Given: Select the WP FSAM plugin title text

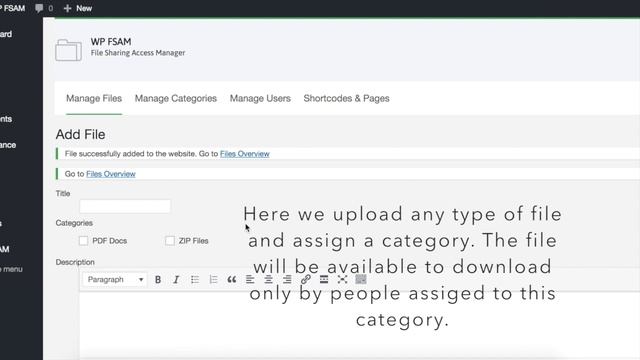Looking at the screenshot, I should [111, 42].
